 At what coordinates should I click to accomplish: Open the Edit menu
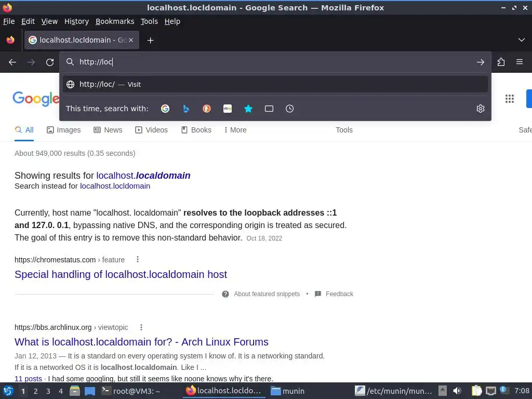[x=28, y=21]
